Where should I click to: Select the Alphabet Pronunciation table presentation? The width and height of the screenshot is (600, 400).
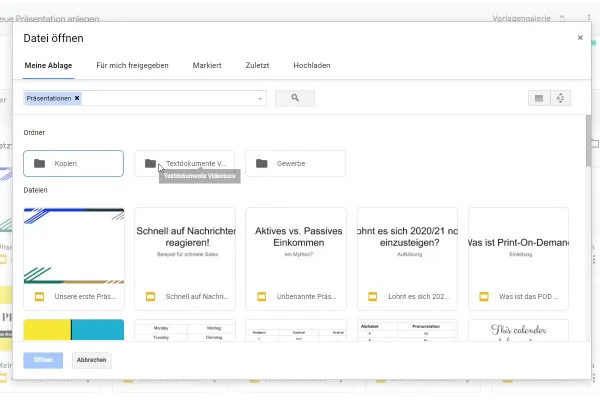coord(408,330)
